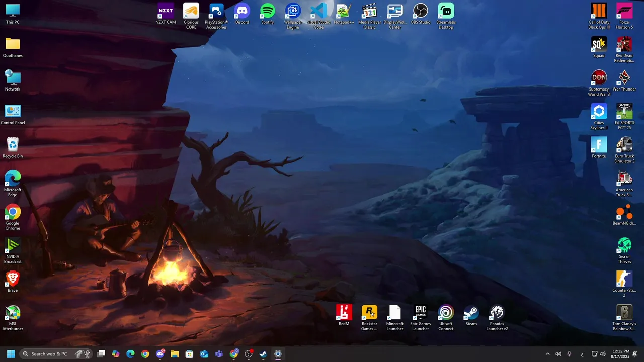
Task: Open the network status tray icon
Action: tap(594, 354)
